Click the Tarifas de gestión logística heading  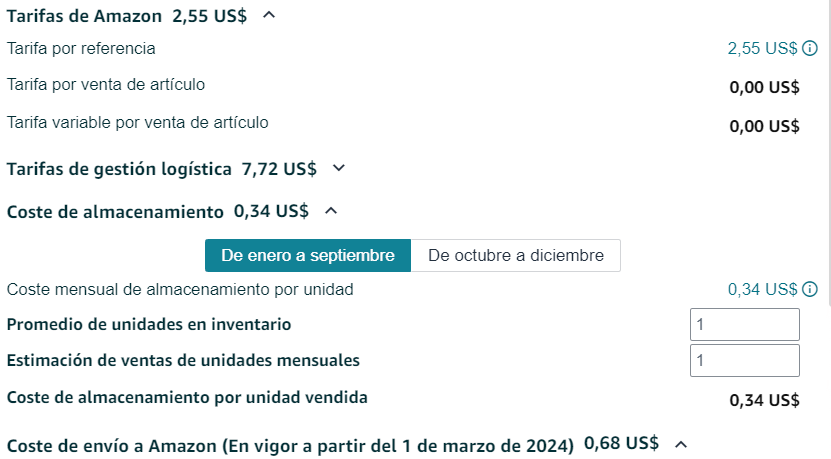(x=119, y=169)
